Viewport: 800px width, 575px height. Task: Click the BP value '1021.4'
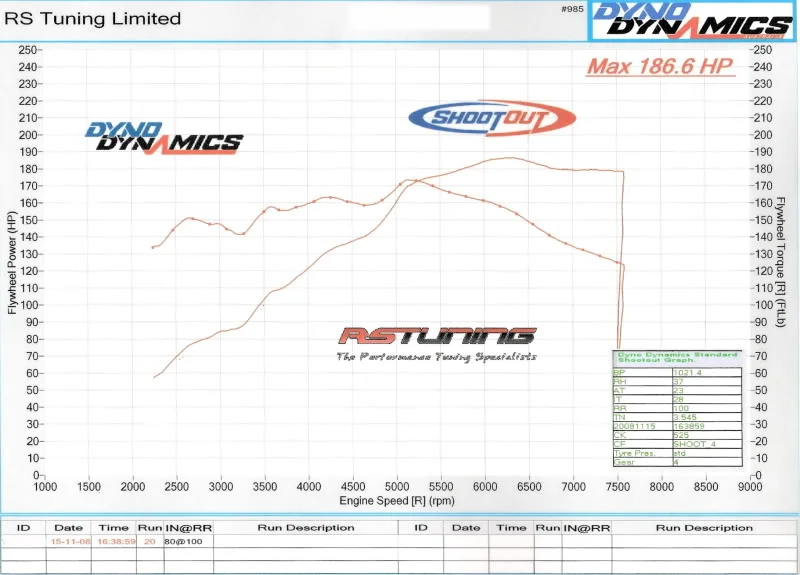[x=687, y=373]
